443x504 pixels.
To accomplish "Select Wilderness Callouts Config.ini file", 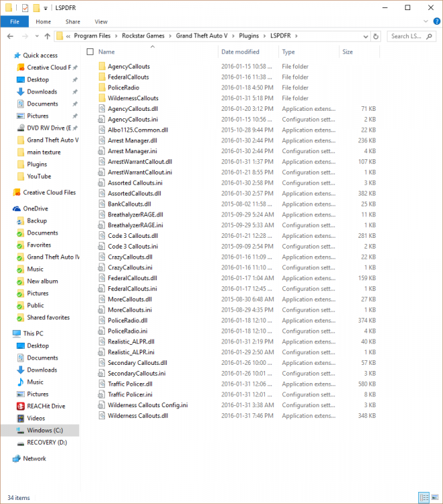I will (x=148, y=405).
